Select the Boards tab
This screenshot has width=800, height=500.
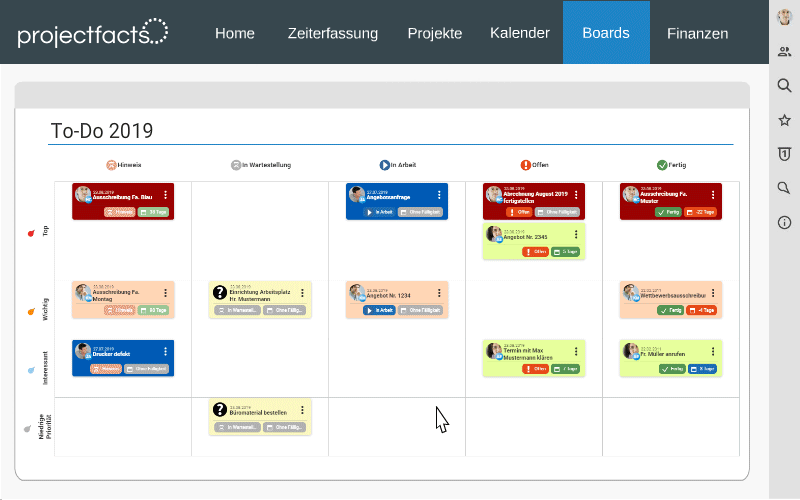(606, 33)
